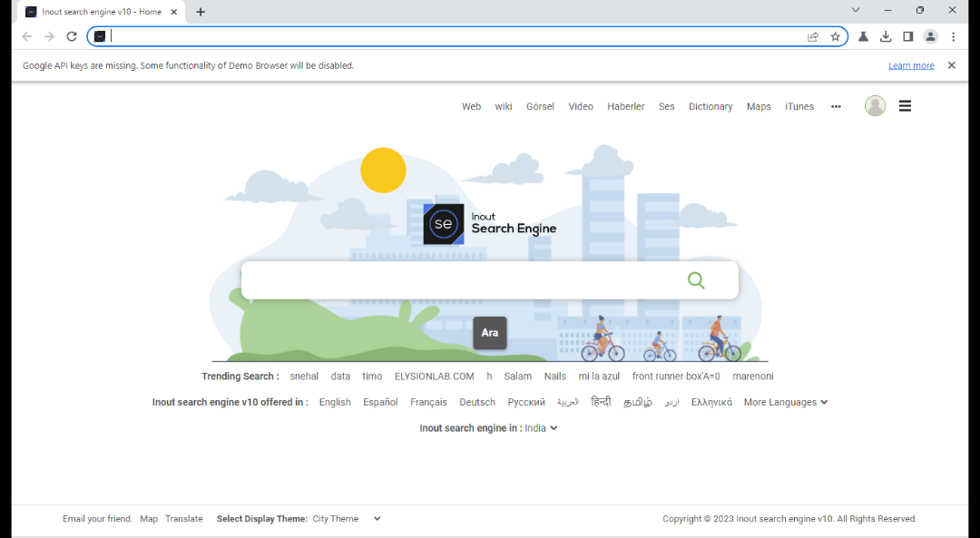
Task: Close the Inout search engine tab
Action: (174, 12)
